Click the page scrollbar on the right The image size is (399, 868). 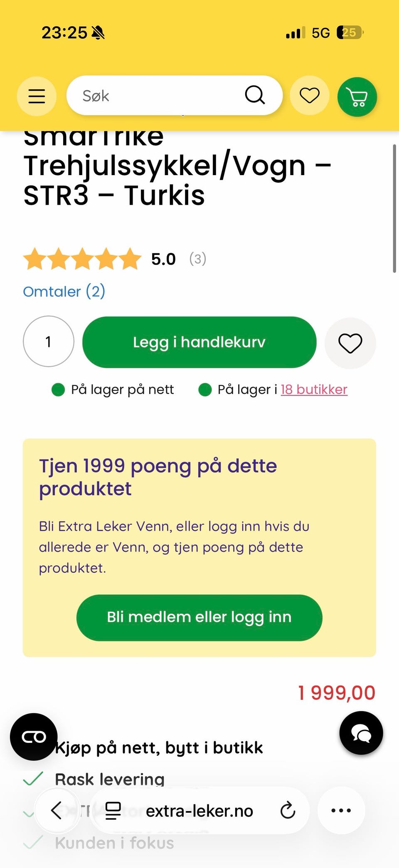(394, 208)
